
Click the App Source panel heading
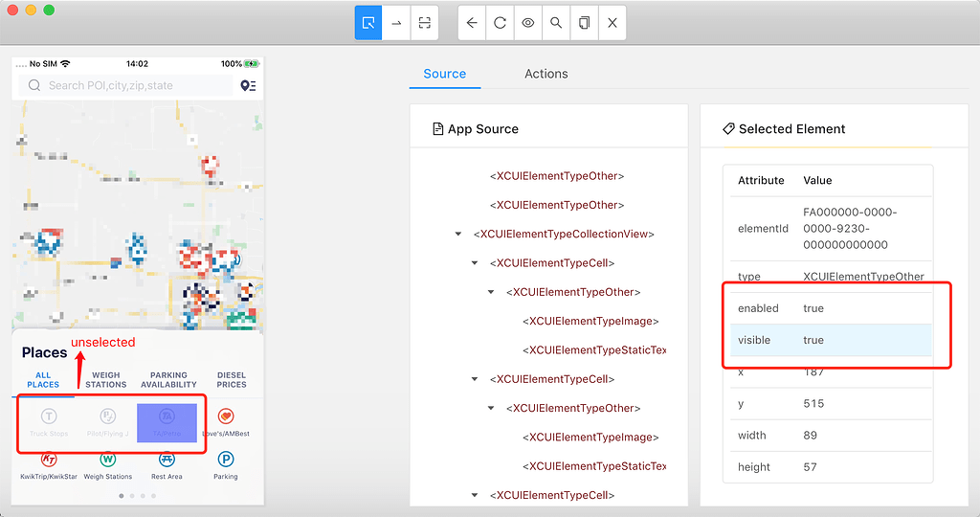click(x=476, y=129)
